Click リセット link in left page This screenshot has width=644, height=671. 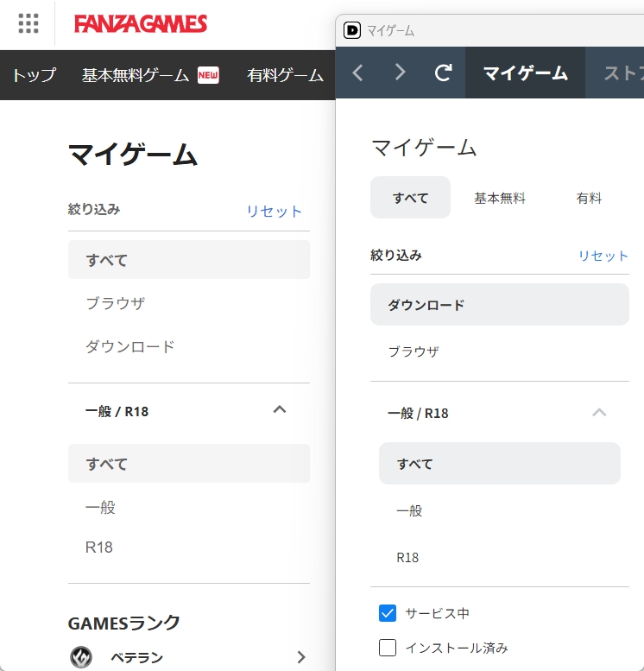point(274,212)
